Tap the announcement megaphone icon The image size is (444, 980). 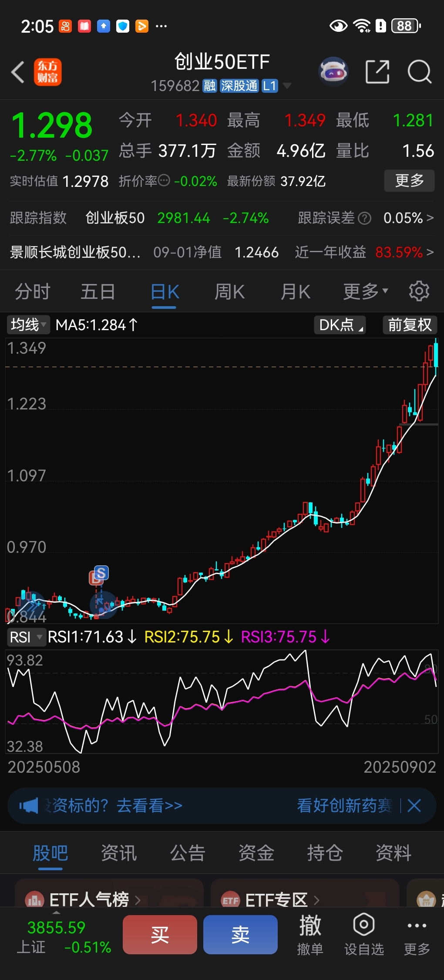pos(29,806)
